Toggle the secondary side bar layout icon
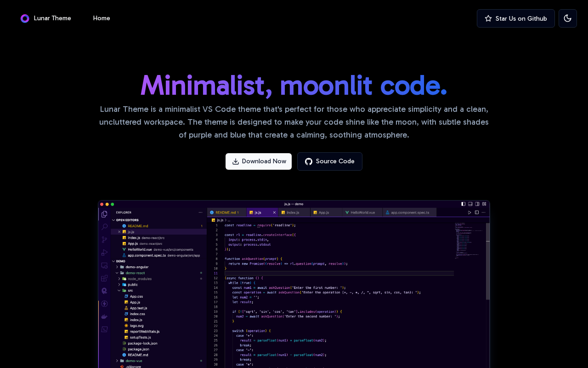Viewport: 588px width, 368px height. pyautogui.click(x=477, y=204)
